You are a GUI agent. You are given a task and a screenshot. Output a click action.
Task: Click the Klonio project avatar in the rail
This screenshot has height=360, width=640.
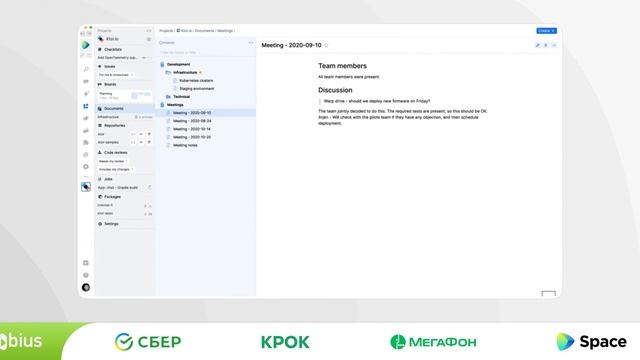point(86,187)
